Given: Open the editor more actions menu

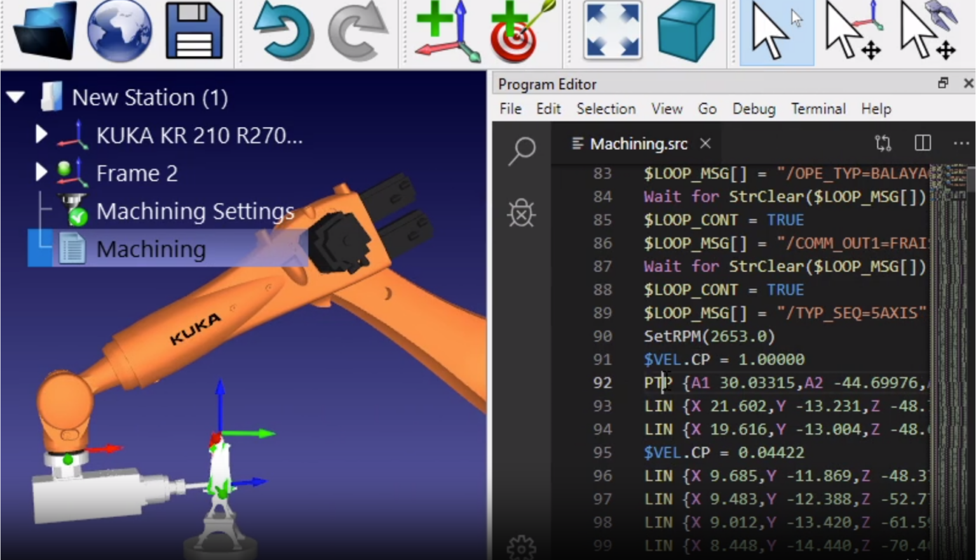Looking at the screenshot, I should [x=961, y=143].
